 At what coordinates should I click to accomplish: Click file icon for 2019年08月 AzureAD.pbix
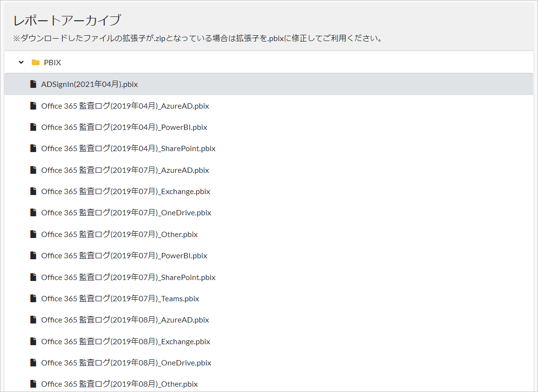[33, 320]
